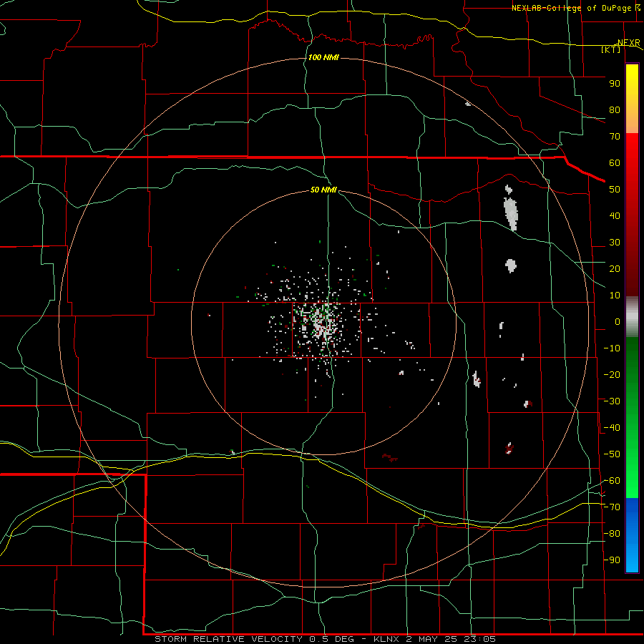Click the positive 90 scale label

(x=615, y=84)
